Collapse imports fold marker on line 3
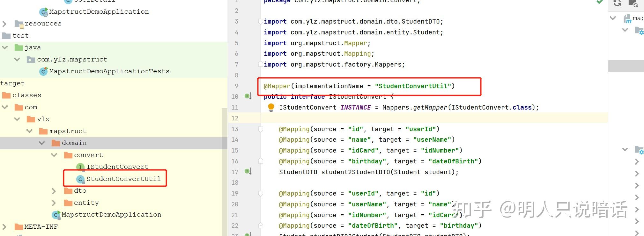 pos(261,22)
